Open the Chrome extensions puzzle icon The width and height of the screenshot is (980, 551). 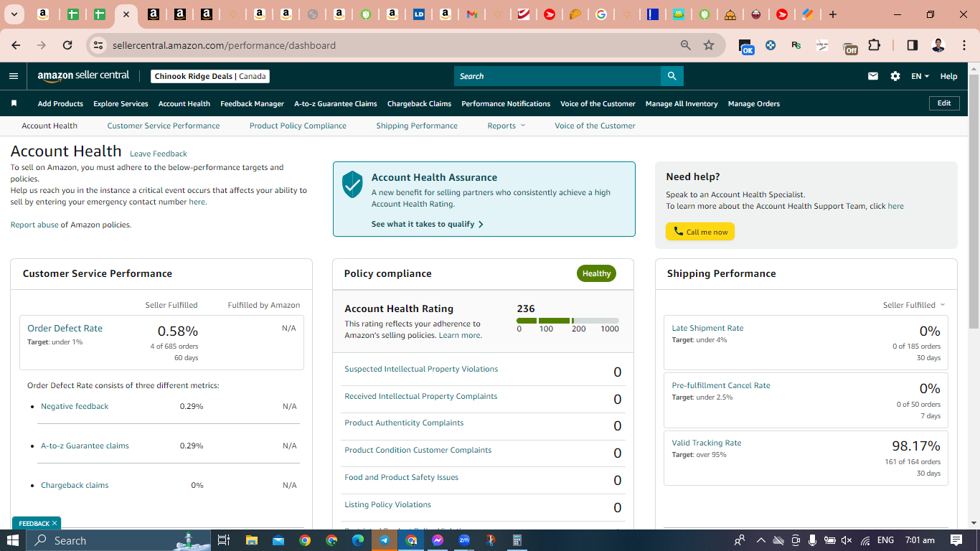tap(874, 45)
